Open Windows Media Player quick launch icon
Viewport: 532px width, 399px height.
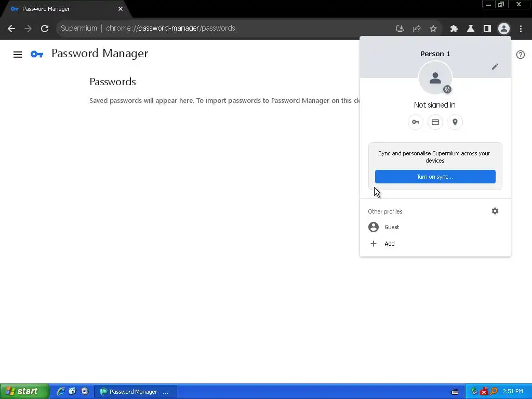85,392
